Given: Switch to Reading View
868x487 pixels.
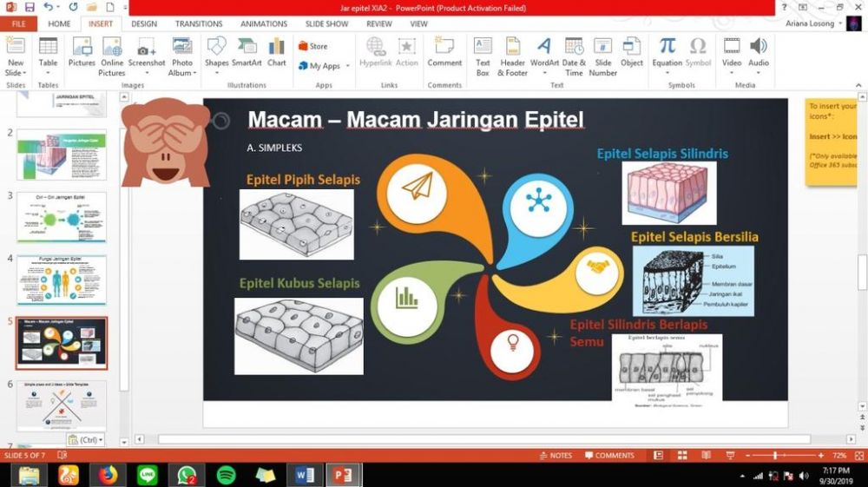Looking at the screenshot, I should point(707,456).
